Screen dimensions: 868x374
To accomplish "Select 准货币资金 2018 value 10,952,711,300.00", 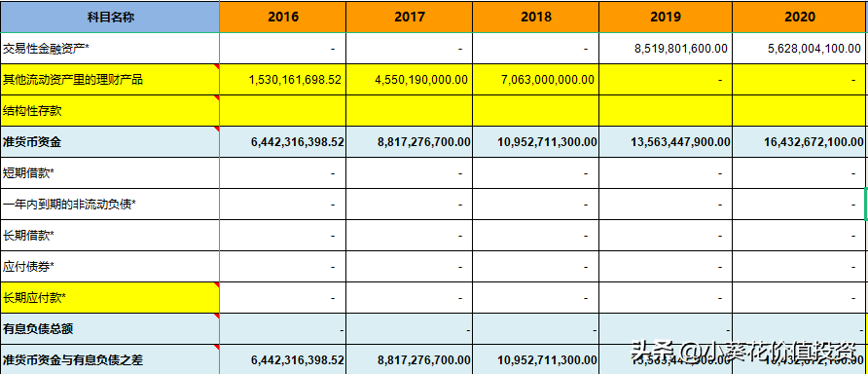I will [548, 142].
